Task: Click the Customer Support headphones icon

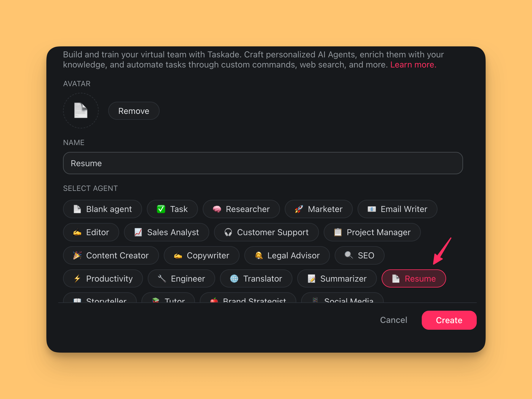Action: point(228,232)
